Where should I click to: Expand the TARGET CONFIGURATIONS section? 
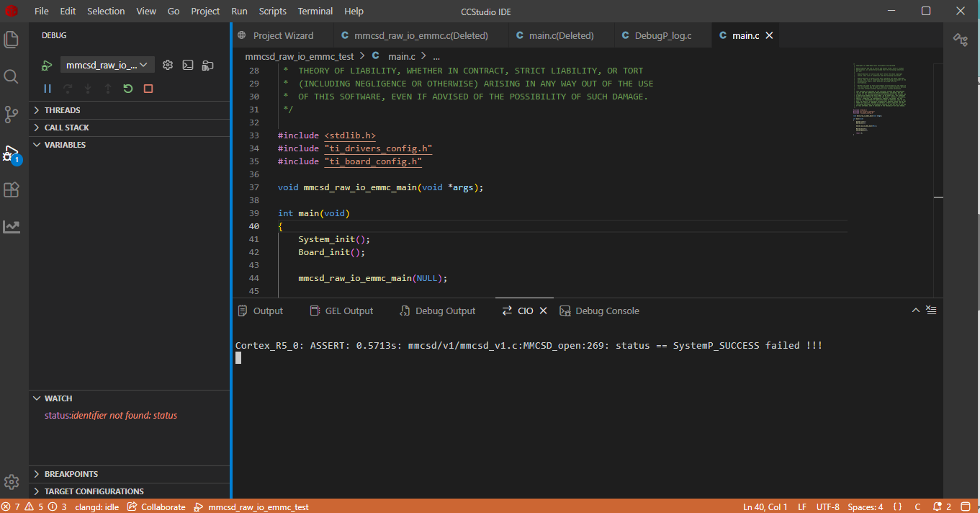(130, 491)
